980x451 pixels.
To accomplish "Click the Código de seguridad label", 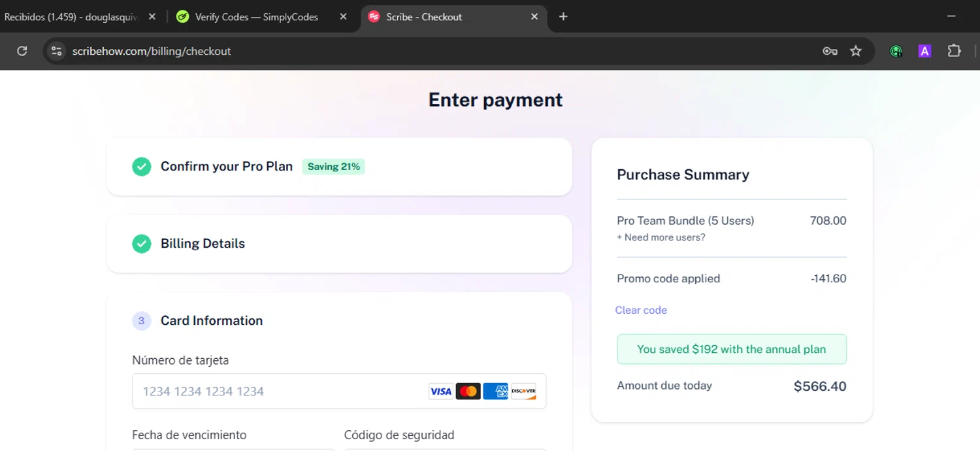I will pyautogui.click(x=399, y=435).
